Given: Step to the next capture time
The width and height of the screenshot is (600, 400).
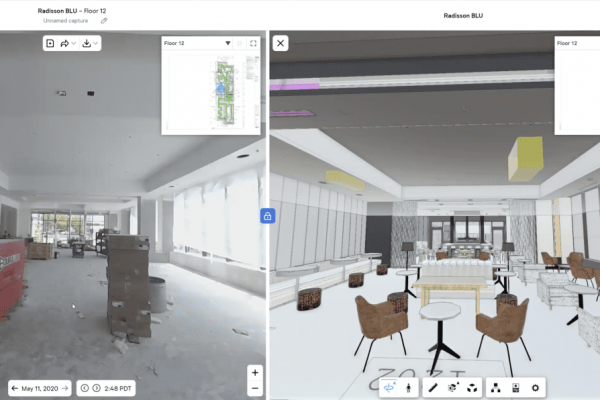Looking at the screenshot, I should [96, 388].
